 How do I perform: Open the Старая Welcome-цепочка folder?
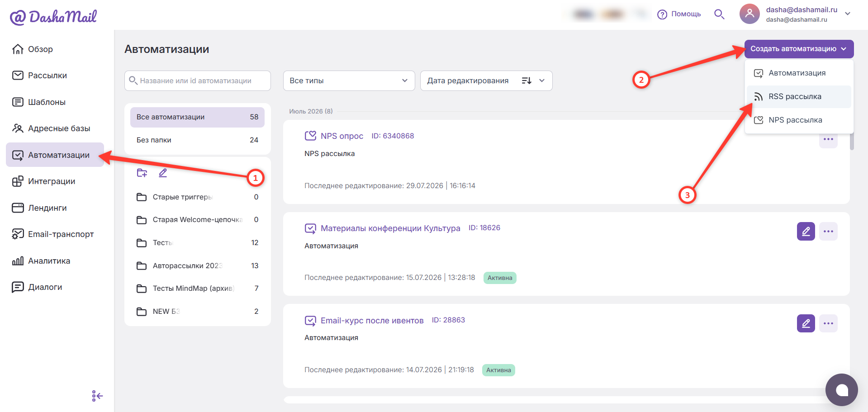pyautogui.click(x=197, y=220)
